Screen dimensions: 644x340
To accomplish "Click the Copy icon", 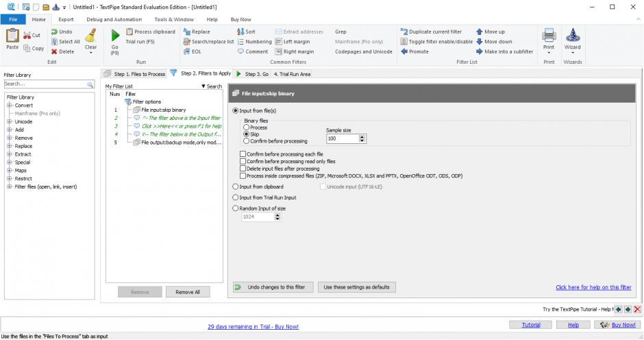I will [x=27, y=48].
